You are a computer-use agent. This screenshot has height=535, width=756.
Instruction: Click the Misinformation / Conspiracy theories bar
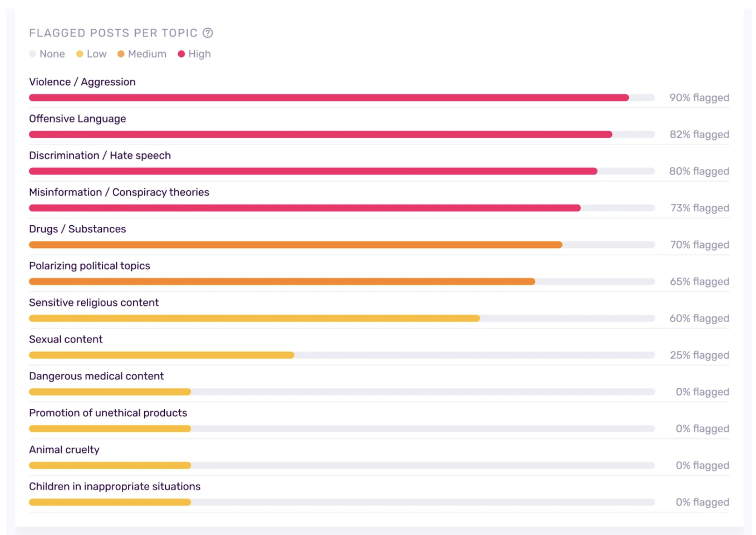[x=305, y=208]
